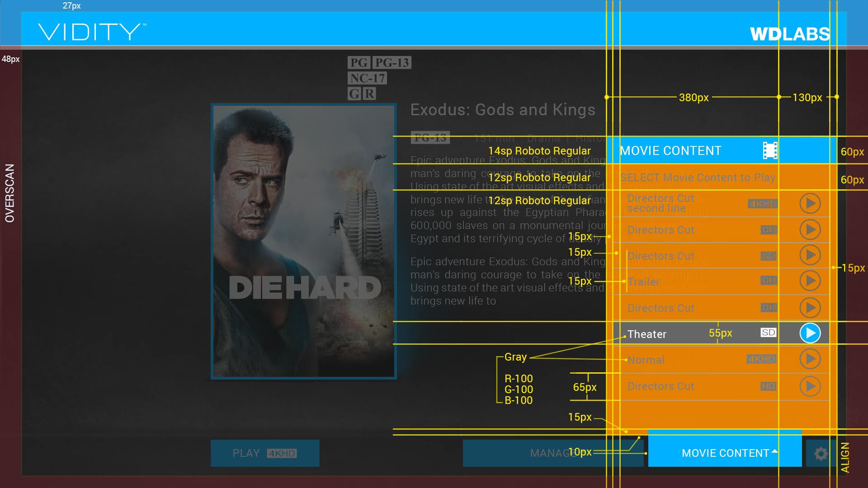Viewport: 868px width, 488px height.
Task: Click the VIDITY logo
Action: tap(92, 32)
